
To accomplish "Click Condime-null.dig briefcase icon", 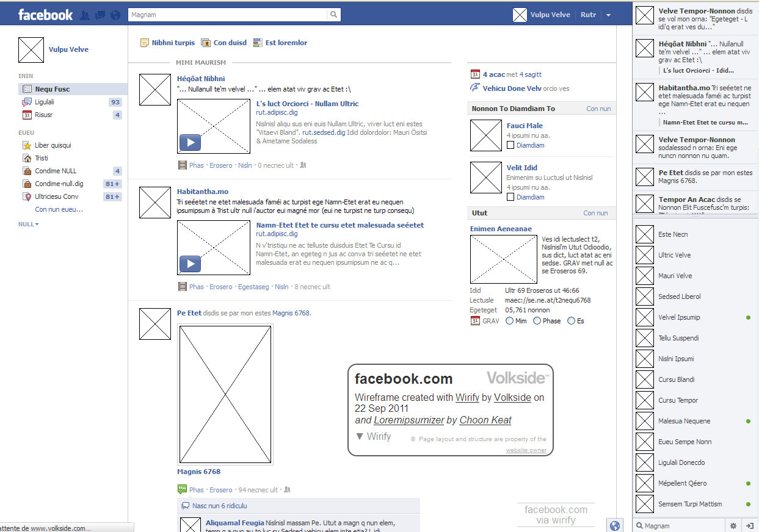I will (x=27, y=184).
